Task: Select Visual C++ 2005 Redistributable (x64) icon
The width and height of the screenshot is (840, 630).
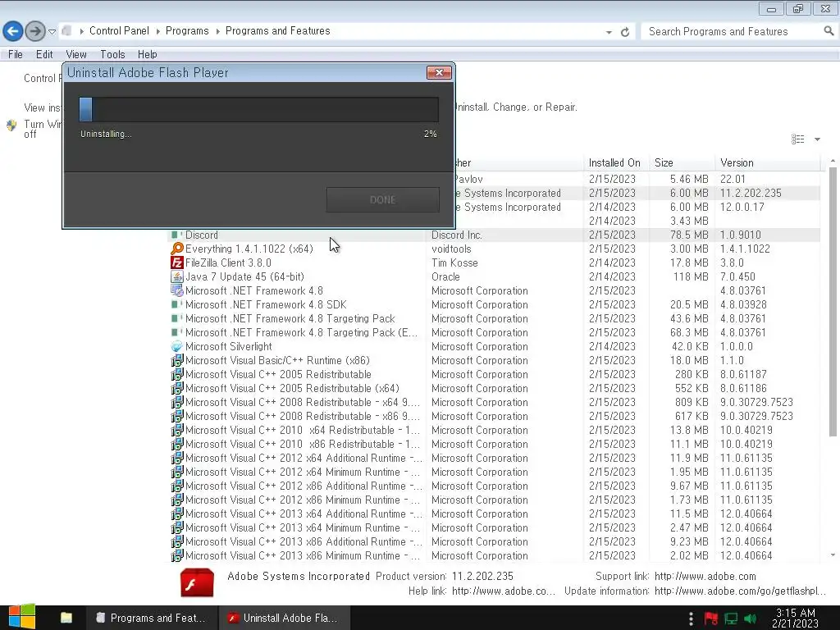Action: (177, 388)
